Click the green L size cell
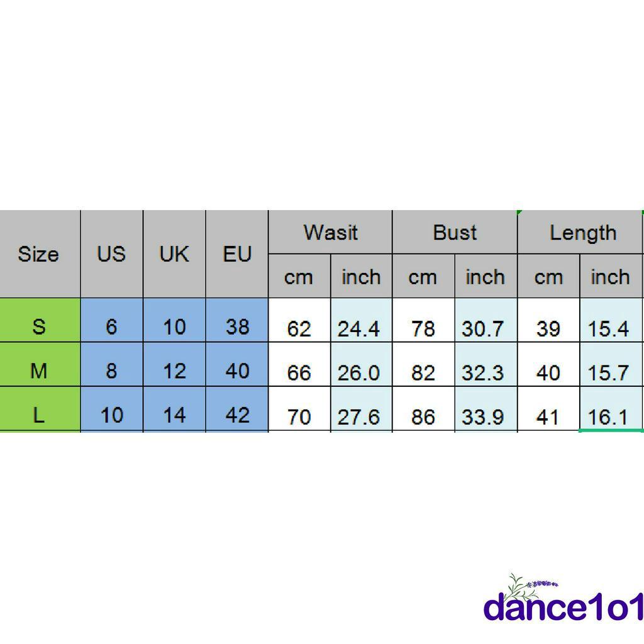This screenshot has height=644, width=644. coord(39,415)
